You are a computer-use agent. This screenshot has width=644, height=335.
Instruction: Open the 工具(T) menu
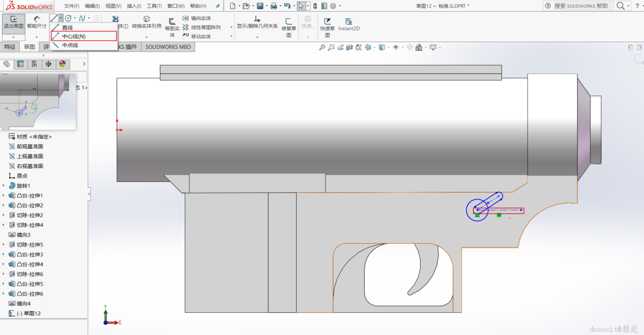coord(154,6)
